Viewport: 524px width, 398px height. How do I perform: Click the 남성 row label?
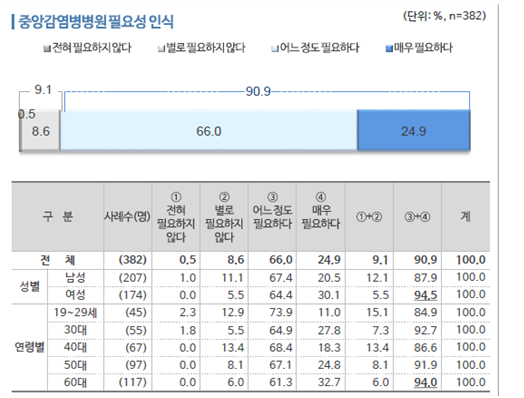(75, 277)
